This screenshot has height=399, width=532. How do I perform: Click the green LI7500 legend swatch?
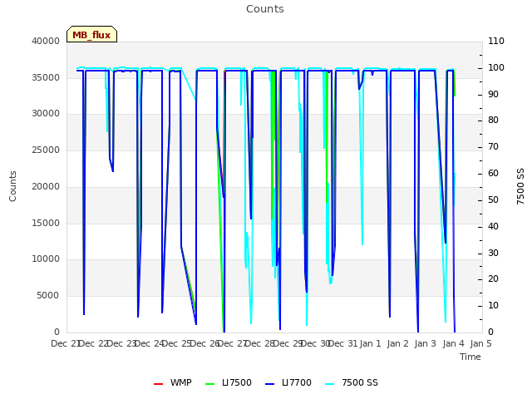[x=210, y=384]
